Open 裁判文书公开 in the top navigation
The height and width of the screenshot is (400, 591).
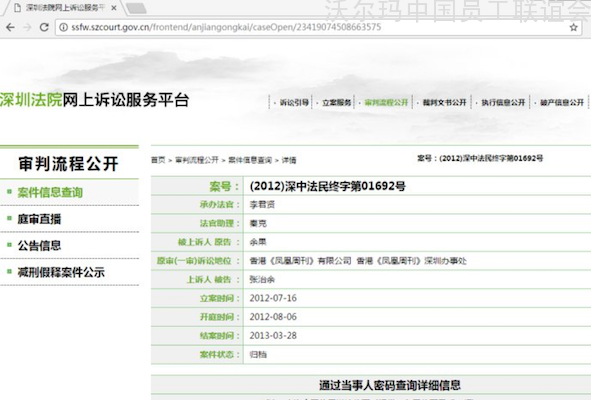[x=444, y=102]
